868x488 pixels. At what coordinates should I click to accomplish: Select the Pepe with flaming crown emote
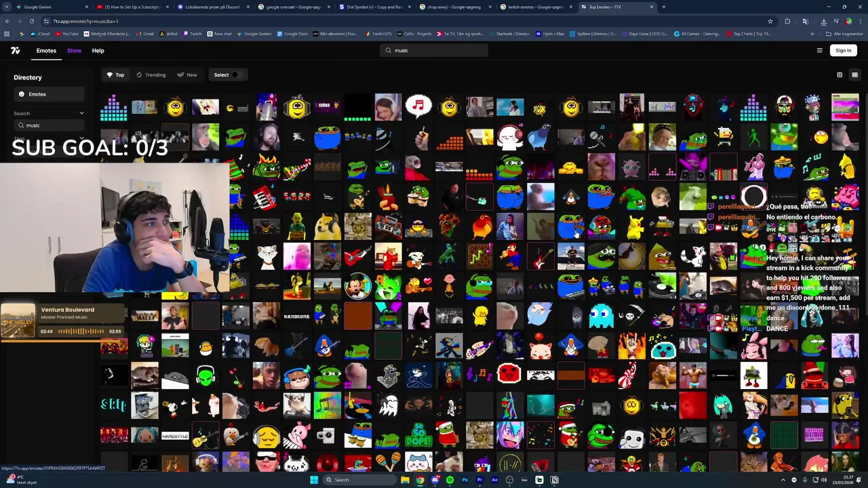(266, 167)
